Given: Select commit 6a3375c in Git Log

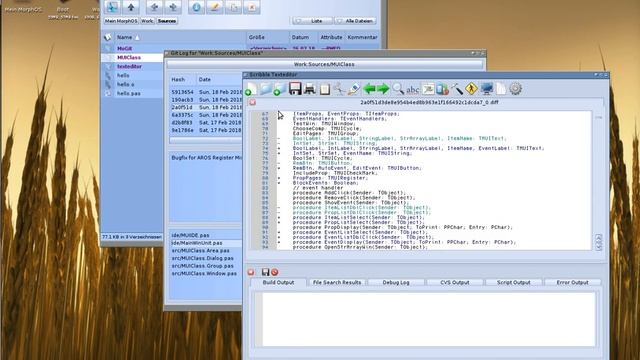Looking at the screenshot, I should (x=206, y=115).
